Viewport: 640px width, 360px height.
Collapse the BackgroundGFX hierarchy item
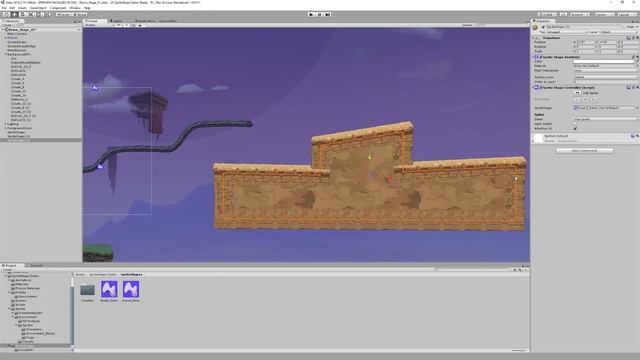coord(5,54)
